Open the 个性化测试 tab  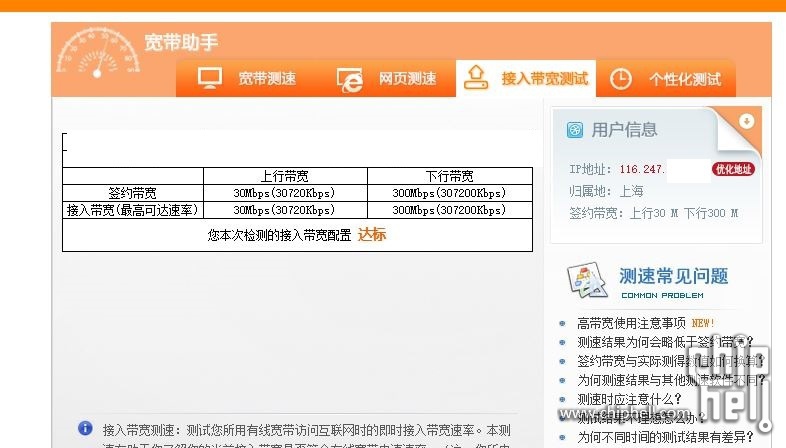tap(666, 79)
